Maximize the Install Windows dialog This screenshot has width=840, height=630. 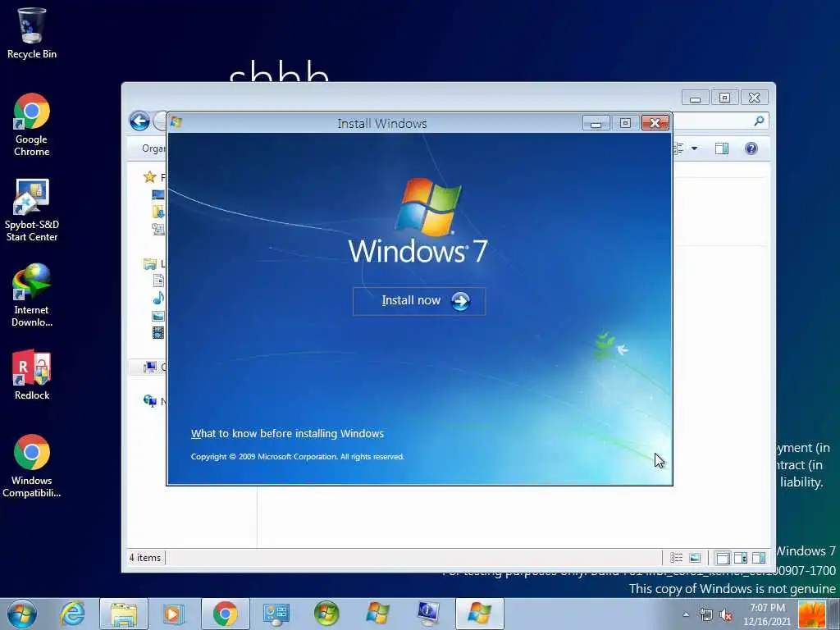[x=625, y=123]
